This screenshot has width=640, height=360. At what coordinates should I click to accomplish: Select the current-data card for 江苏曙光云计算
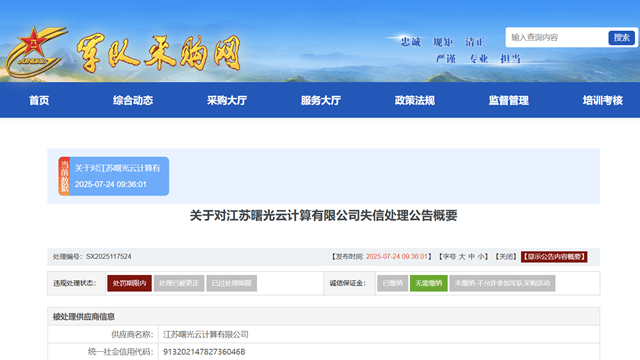pos(114,176)
